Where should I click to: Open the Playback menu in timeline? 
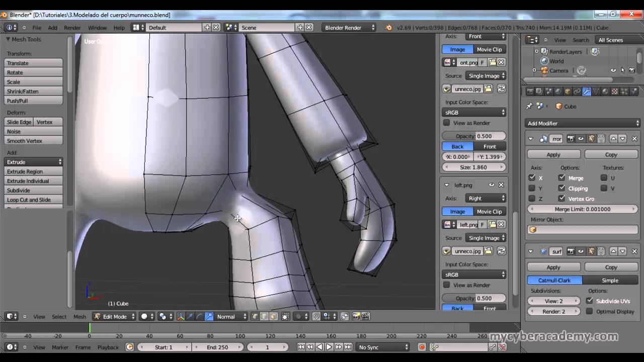pos(108,347)
